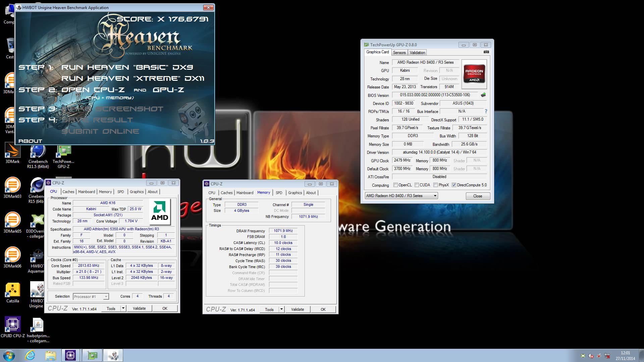The width and height of the screenshot is (644, 362).
Task: Open Graphics tab in Memory CPU-Z window
Action: coord(295,193)
